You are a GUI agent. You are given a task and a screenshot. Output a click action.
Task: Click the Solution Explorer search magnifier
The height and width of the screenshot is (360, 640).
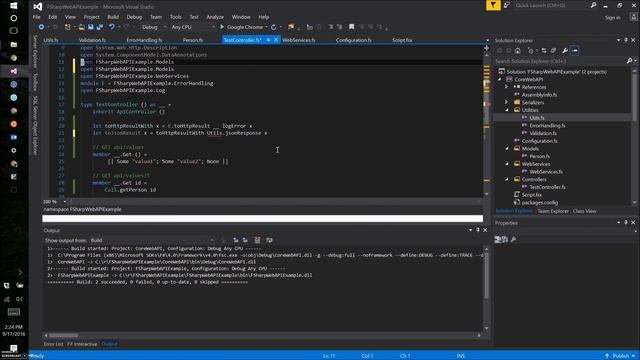[x=629, y=61]
